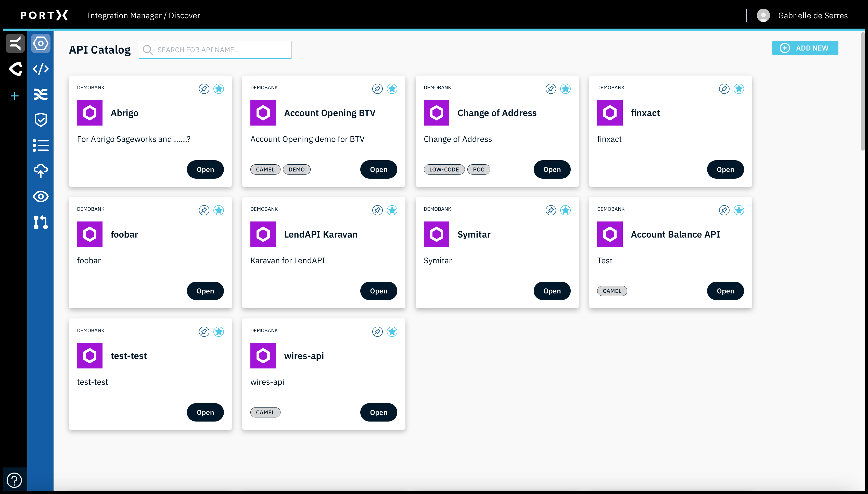Open the wires-api API
Screen dimensions: 868x494
pos(378,413)
